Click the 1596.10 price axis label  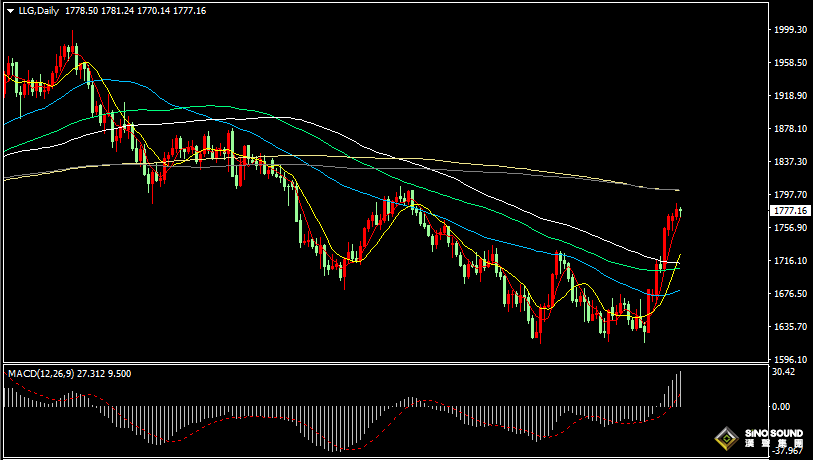tap(790, 360)
